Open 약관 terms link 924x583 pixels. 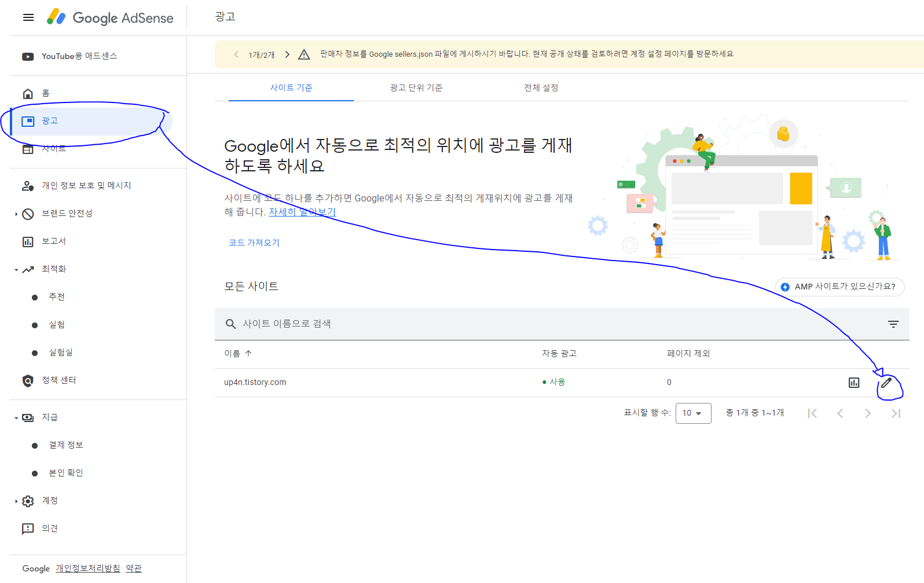134,569
